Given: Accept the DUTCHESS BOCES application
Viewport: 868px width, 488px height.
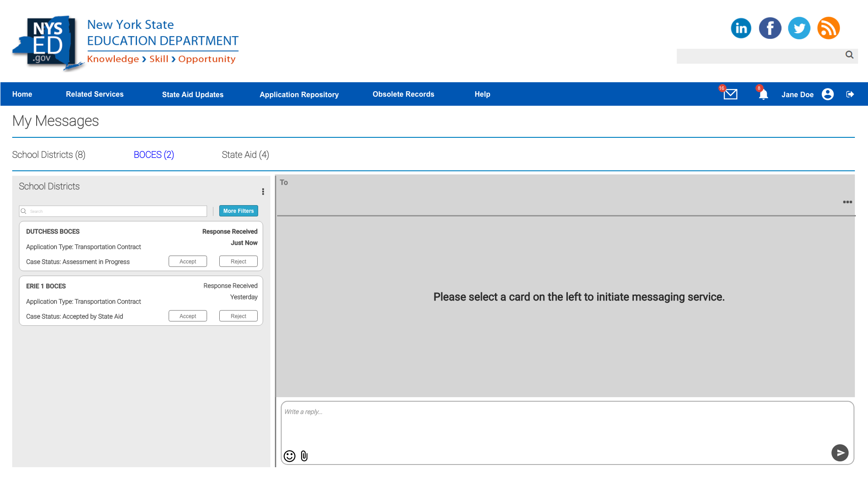Looking at the screenshot, I should (x=188, y=262).
